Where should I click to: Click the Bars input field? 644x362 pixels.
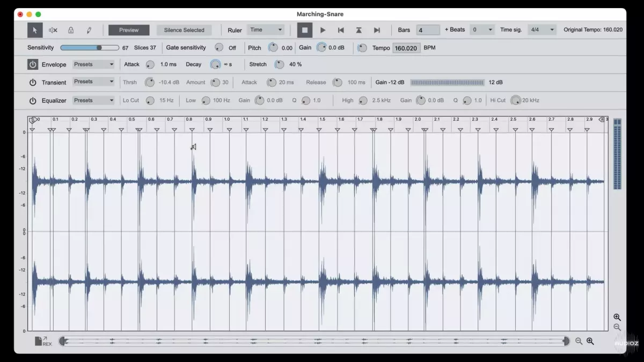[428, 30]
